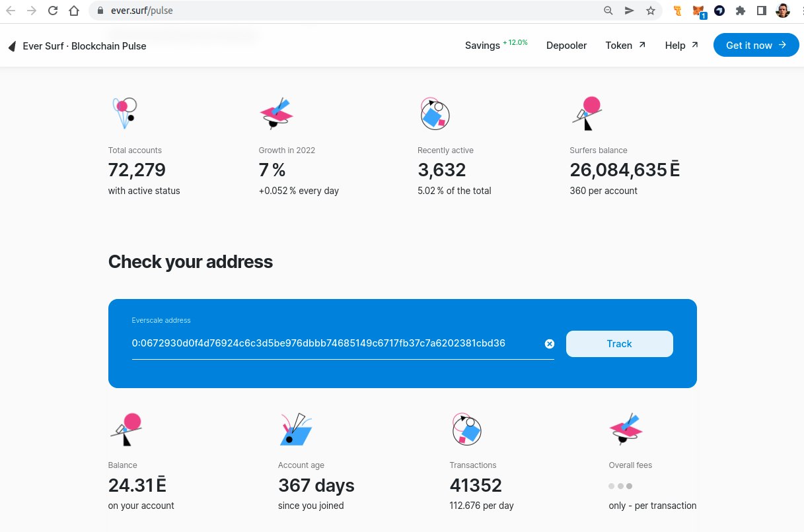Open the browser profile avatar

783,11
